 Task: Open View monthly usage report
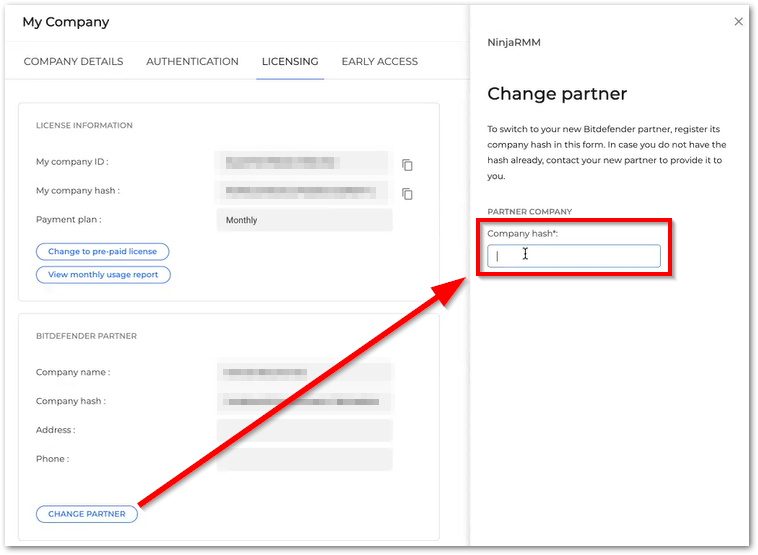[103, 275]
